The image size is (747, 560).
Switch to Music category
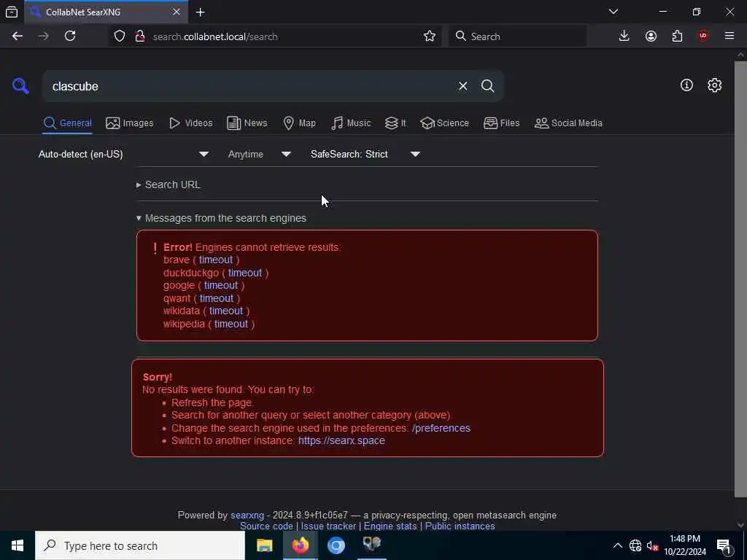351,123
